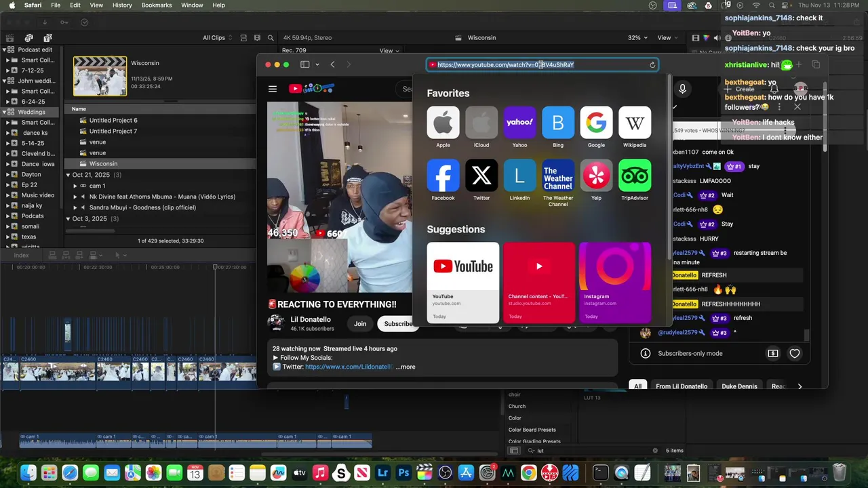Viewport: 868px width, 488px height.
Task: Open the Bing favorite tile
Action: click(558, 123)
